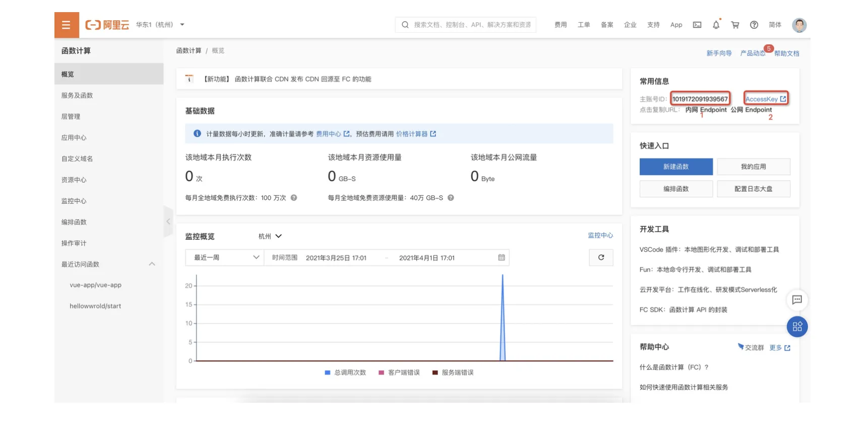Click the search magnifier icon
Image resolution: width=868 pixels, height=437 pixels.
[x=405, y=25]
